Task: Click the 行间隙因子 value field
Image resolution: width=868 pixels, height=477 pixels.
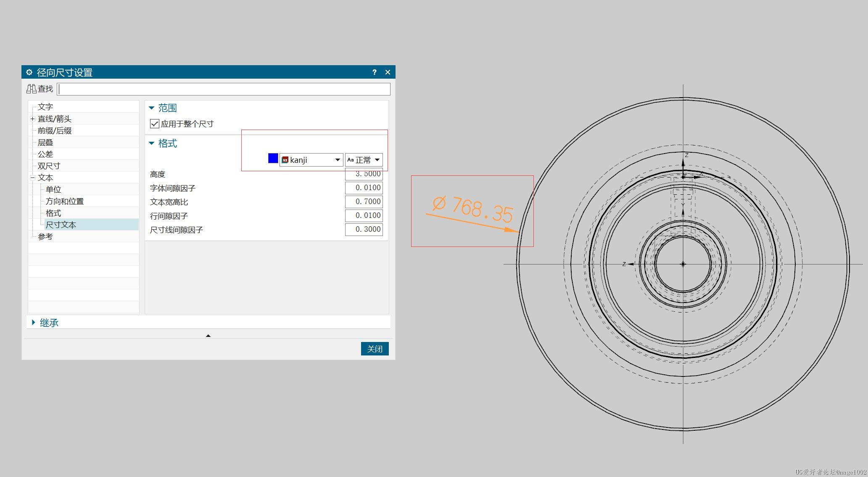Action: [x=364, y=215]
